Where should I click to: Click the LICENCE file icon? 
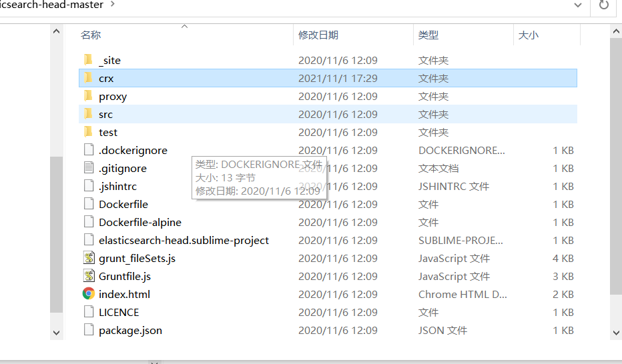click(x=89, y=312)
